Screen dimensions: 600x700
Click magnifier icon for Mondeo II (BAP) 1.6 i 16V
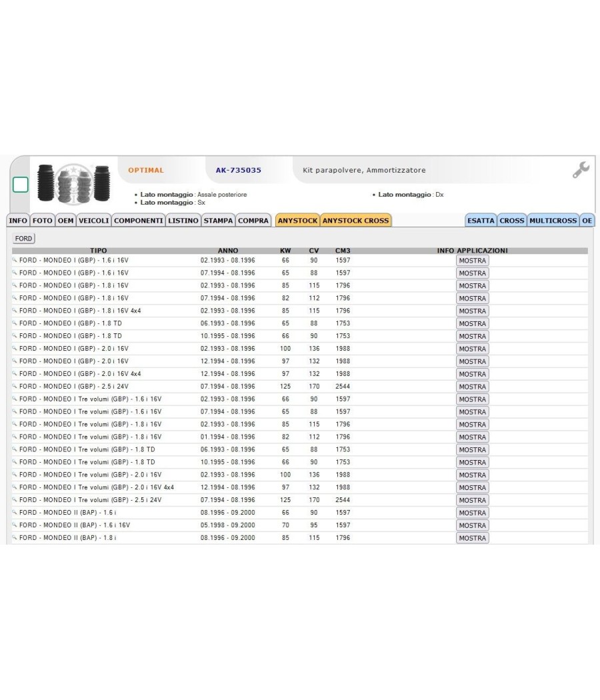(x=14, y=525)
